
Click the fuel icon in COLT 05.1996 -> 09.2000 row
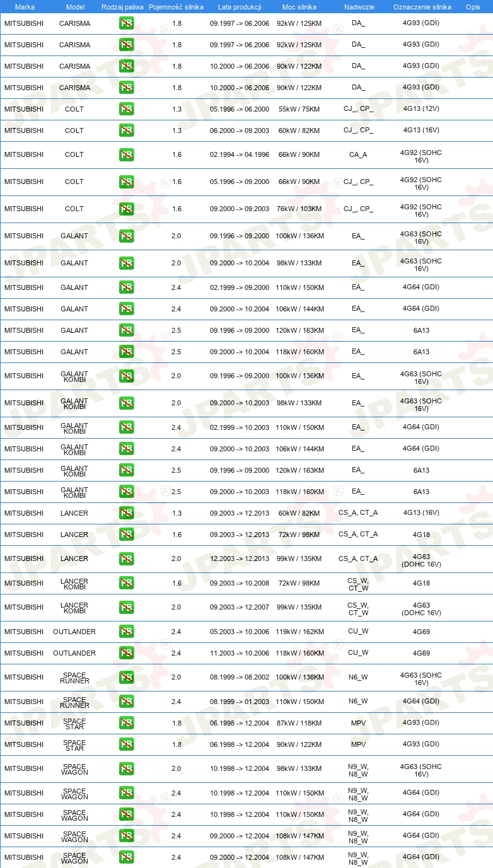click(x=126, y=182)
